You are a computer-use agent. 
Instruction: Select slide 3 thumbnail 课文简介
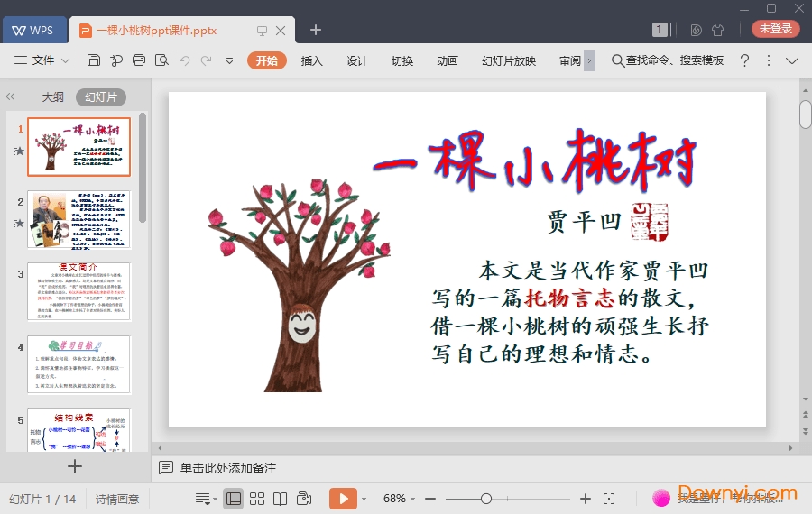(x=79, y=292)
